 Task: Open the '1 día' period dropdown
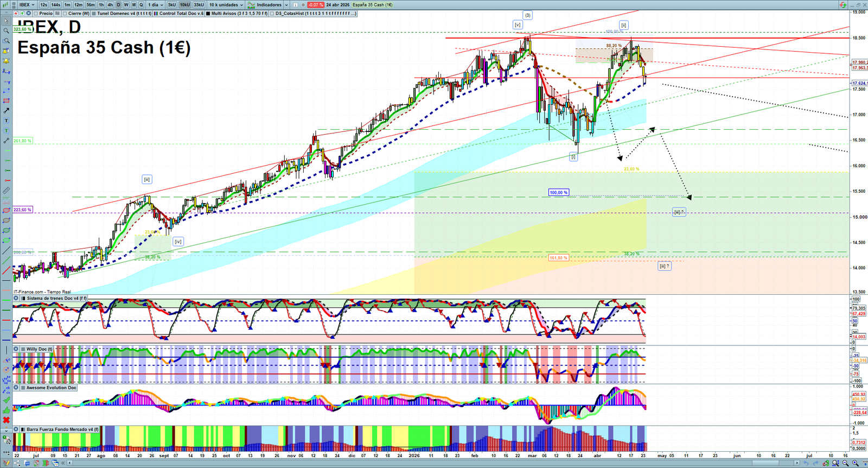[x=155, y=5]
